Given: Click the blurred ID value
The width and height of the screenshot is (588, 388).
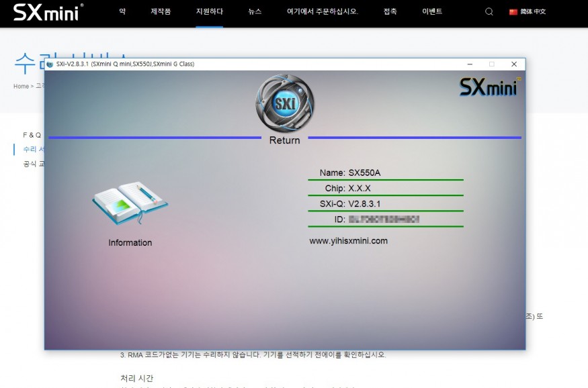Looking at the screenshot, I should pyautogui.click(x=384, y=219).
